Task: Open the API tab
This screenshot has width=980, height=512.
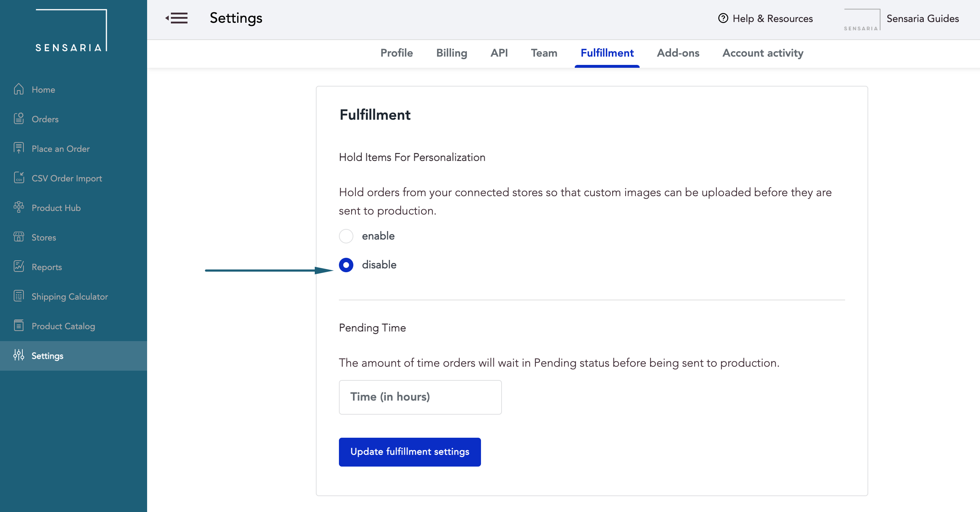Action: [499, 53]
